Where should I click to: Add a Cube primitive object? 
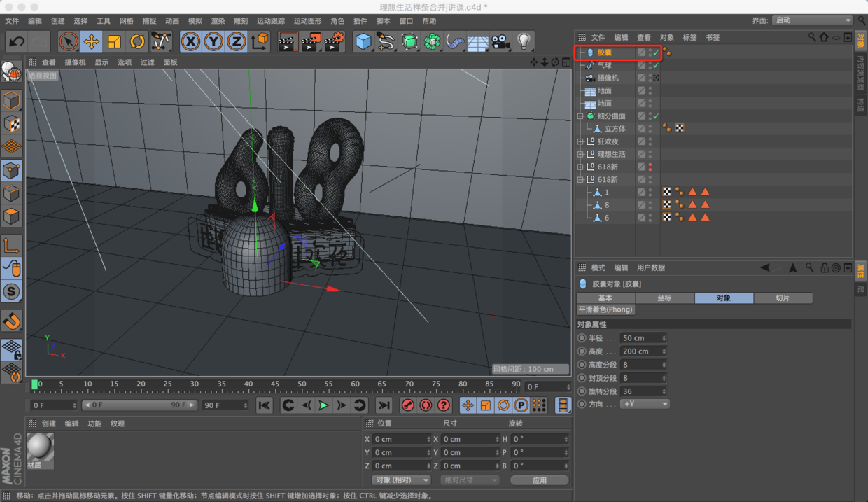(x=363, y=41)
